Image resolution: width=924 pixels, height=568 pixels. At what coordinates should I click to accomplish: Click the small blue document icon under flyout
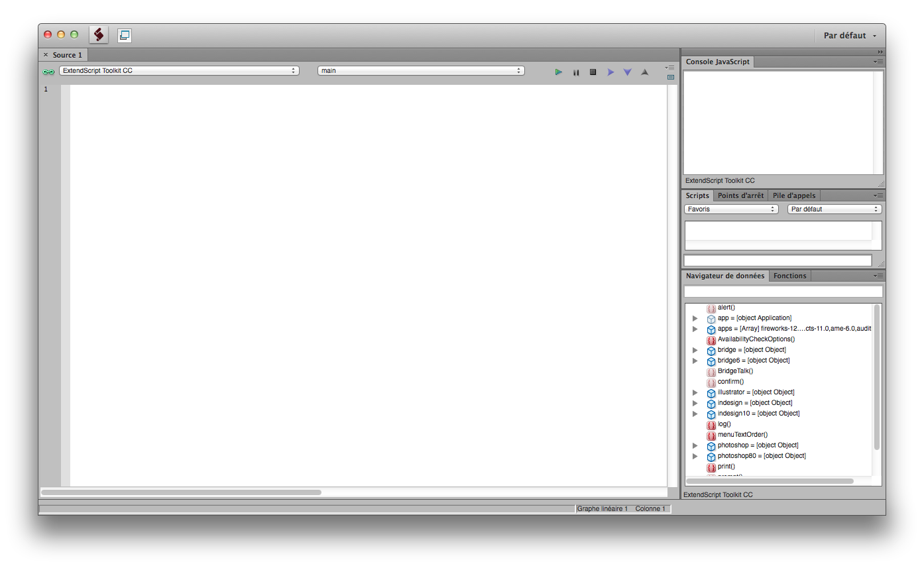(x=671, y=77)
